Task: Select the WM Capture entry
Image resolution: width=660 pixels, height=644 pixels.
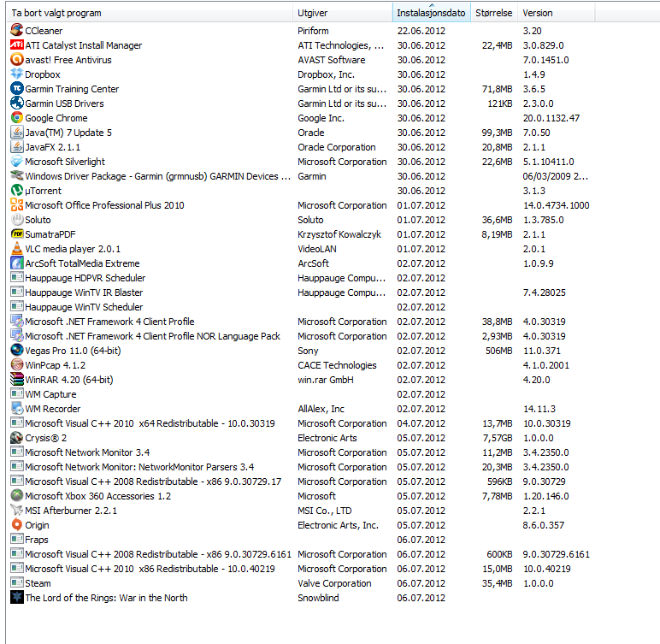Action: coord(50,394)
